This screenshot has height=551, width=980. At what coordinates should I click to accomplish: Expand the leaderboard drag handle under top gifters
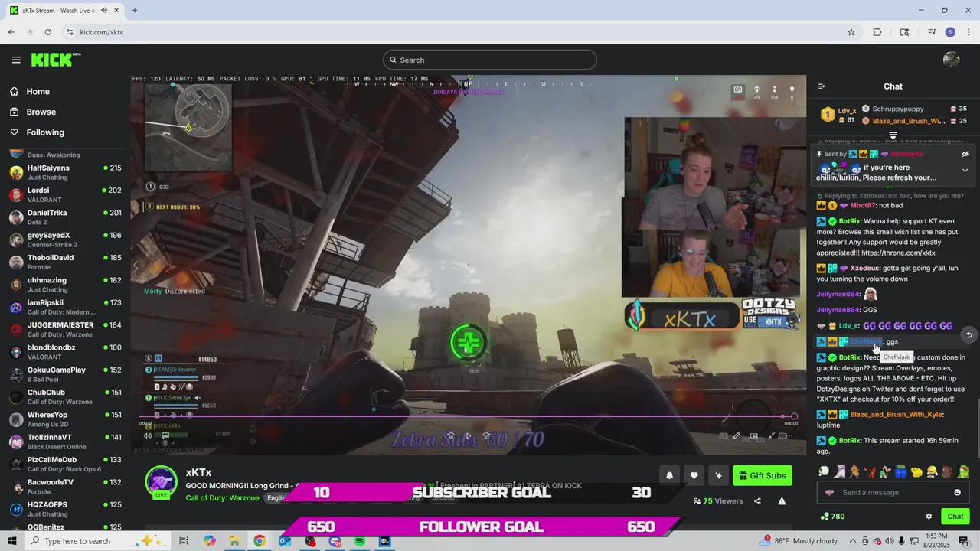tap(893, 135)
